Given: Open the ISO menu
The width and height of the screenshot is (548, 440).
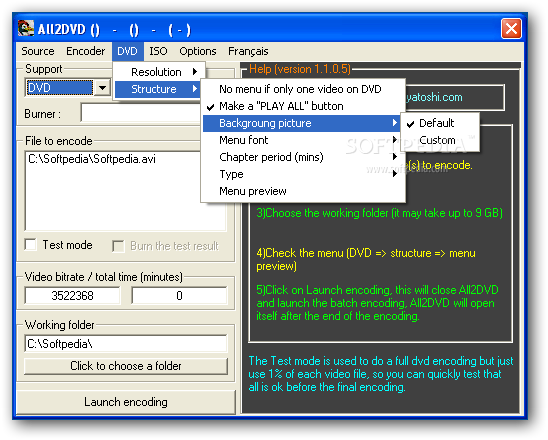Looking at the screenshot, I should pyautogui.click(x=158, y=51).
